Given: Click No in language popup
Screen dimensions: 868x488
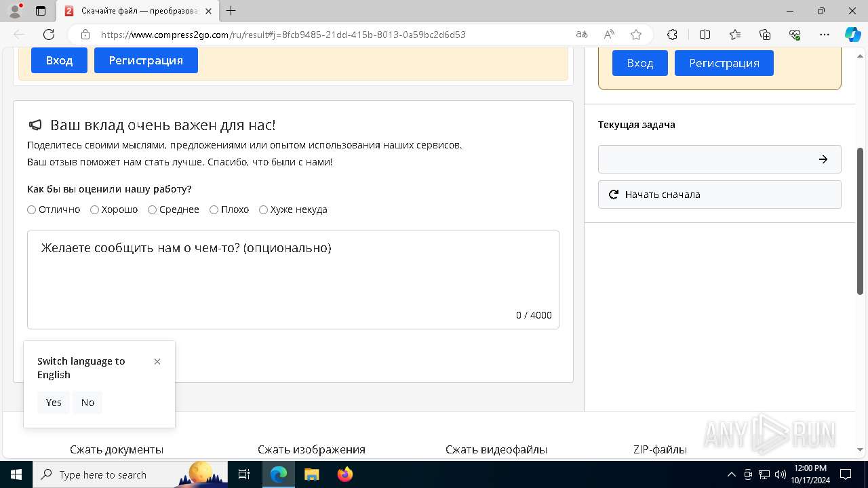Looking at the screenshot, I should [87, 403].
